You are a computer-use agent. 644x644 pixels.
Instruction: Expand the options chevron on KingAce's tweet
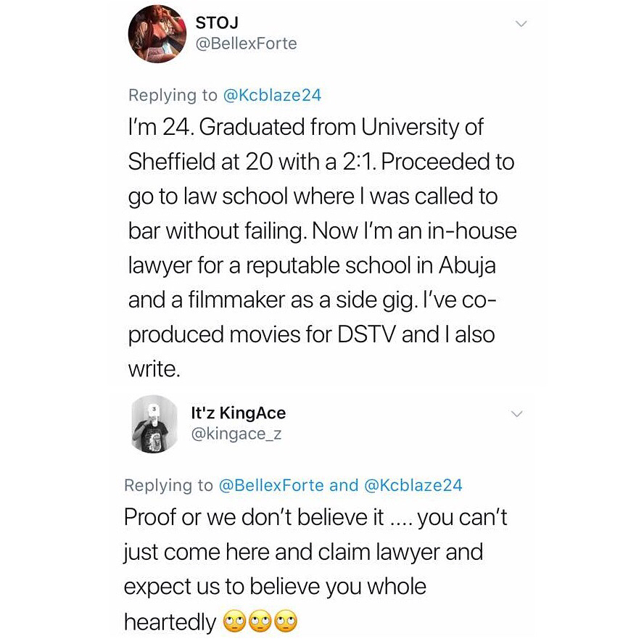[x=516, y=415]
